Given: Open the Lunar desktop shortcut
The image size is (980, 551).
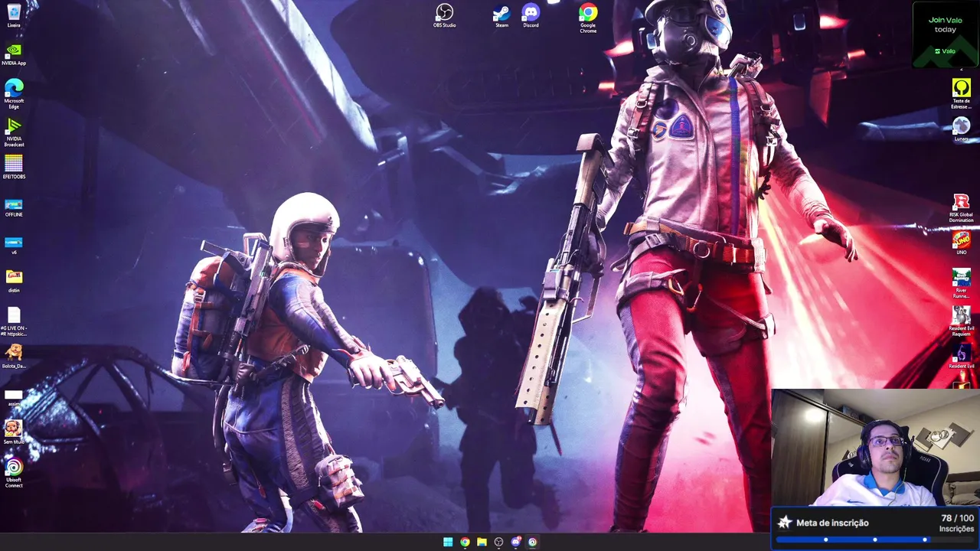Looking at the screenshot, I should click(962, 129).
